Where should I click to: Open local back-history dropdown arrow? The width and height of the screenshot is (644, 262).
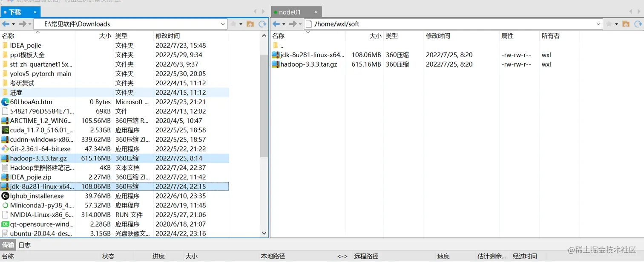[13, 24]
